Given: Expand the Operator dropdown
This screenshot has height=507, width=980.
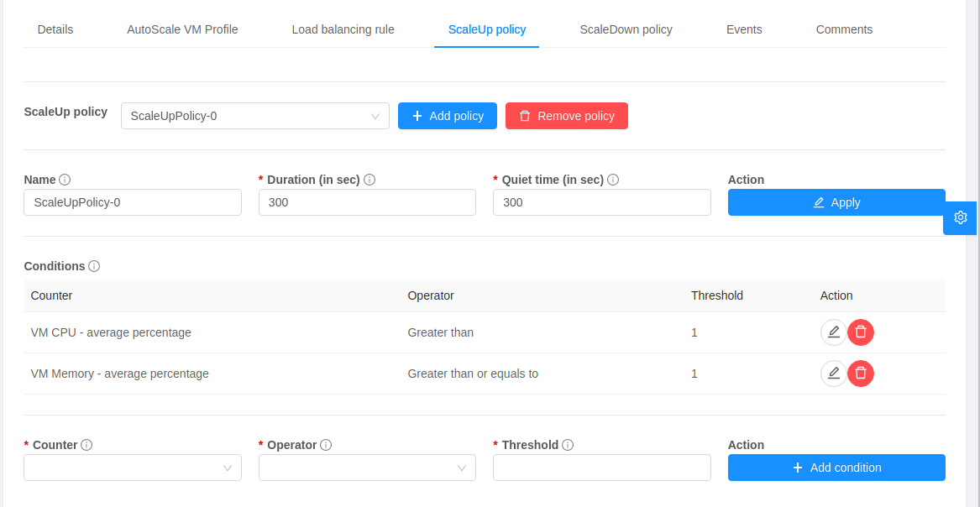Looking at the screenshot, I should [x=367, y=468].
